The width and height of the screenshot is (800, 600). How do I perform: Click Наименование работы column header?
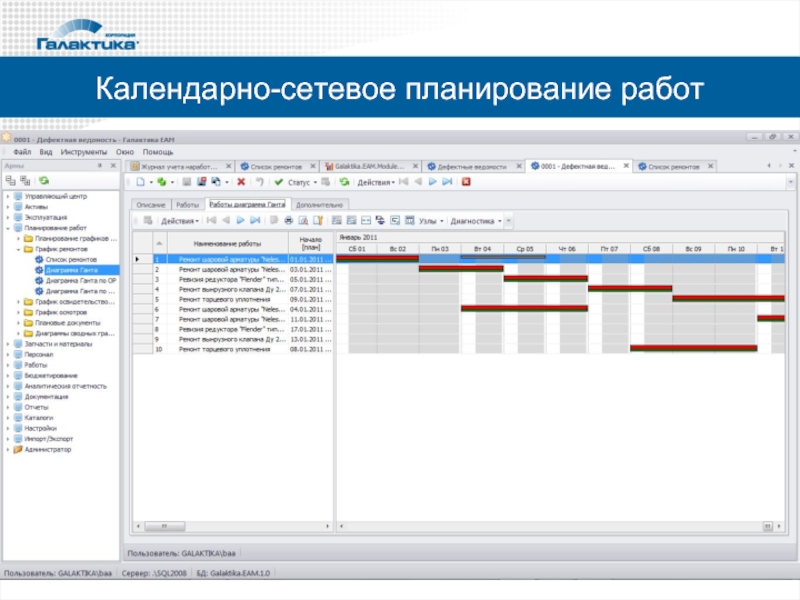point(228,243)
